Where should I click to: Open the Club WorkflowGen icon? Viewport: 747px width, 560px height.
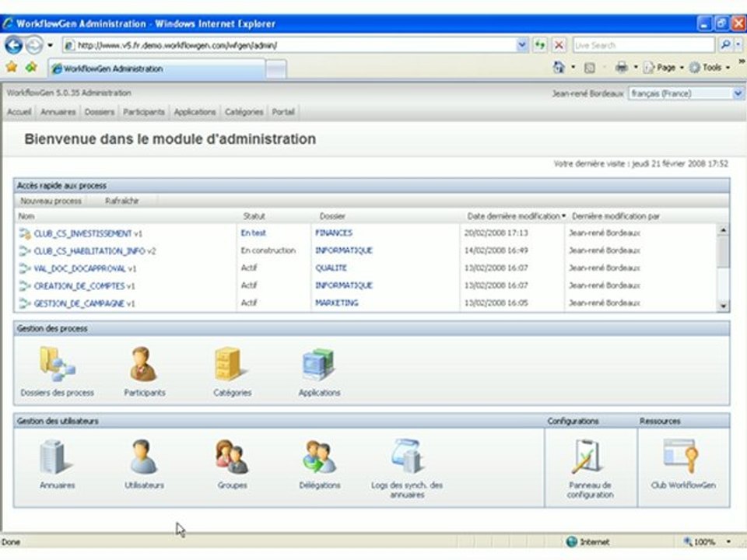(682, 454)
